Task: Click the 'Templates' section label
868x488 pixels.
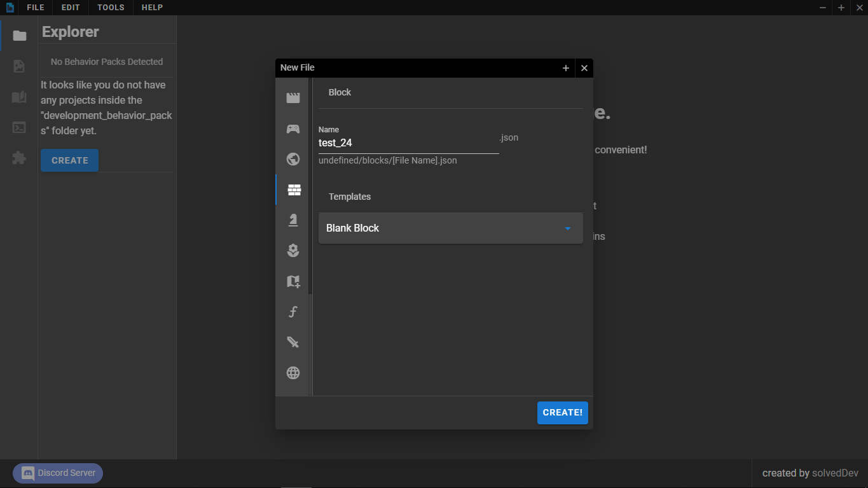Action: tap(350, 197)
